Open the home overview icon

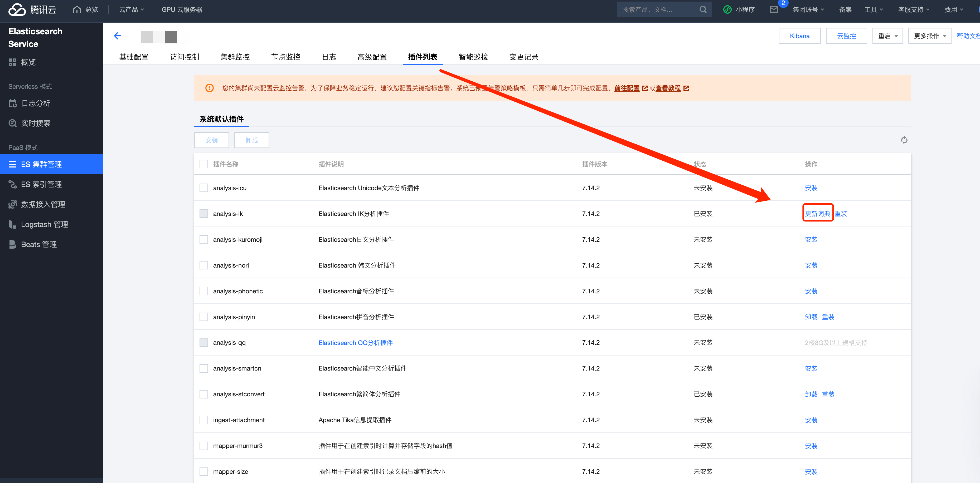(x=77, y=9)
